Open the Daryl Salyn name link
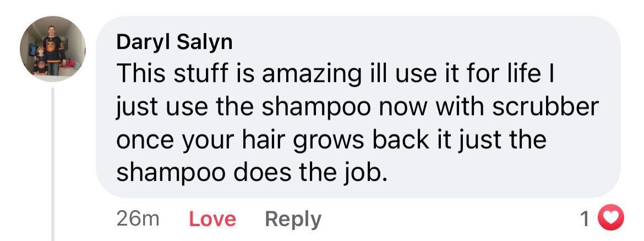Image resolution: width=644 pixels, height=241 pixels. (174, 42)
